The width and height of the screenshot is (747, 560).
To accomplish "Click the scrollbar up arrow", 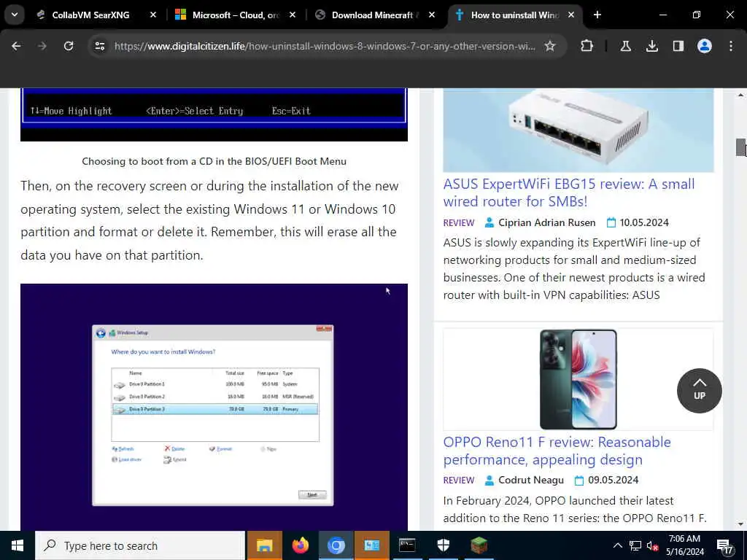I will point(740,95).
